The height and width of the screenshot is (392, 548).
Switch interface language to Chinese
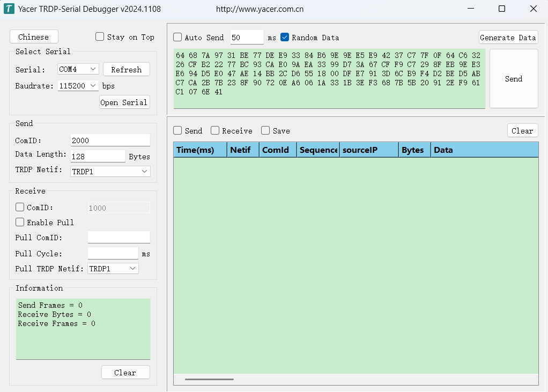(x=34, y=36)
